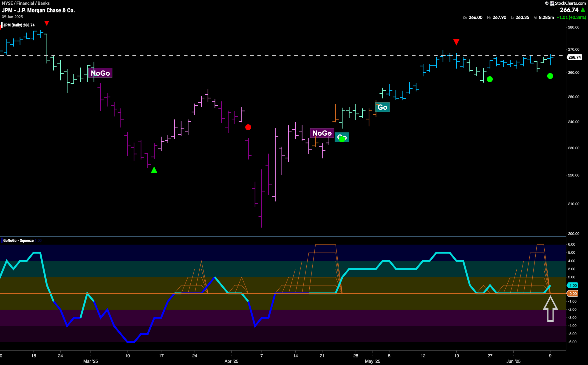Click the 'Apr '25' date axis label

coord(231,361)
